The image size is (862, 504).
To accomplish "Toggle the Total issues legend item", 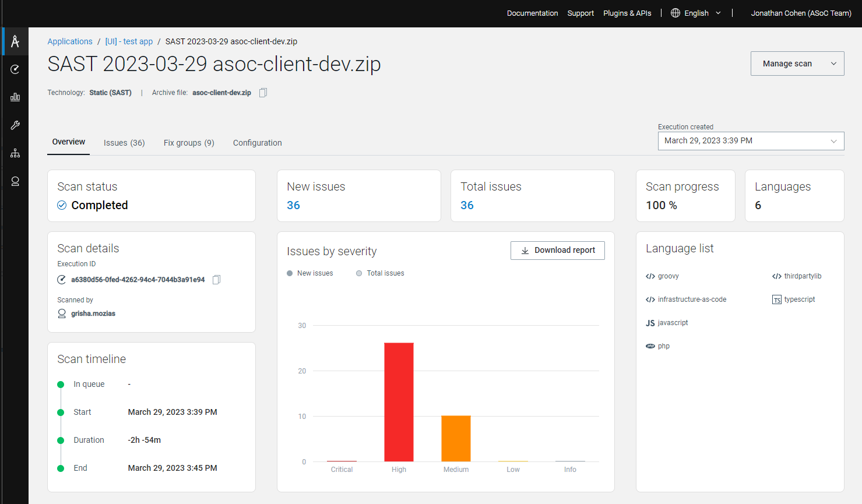I will [x=380, y=273].
